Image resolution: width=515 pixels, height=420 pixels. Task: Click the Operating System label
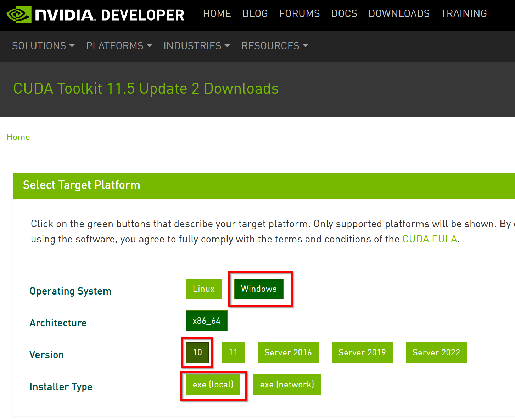(71, 291)
